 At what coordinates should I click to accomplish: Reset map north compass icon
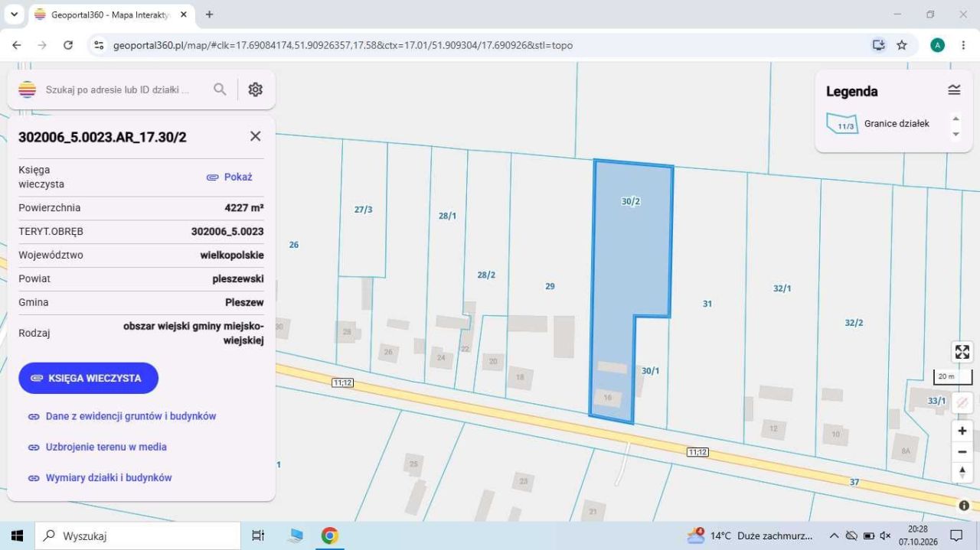tap(962, 472)
